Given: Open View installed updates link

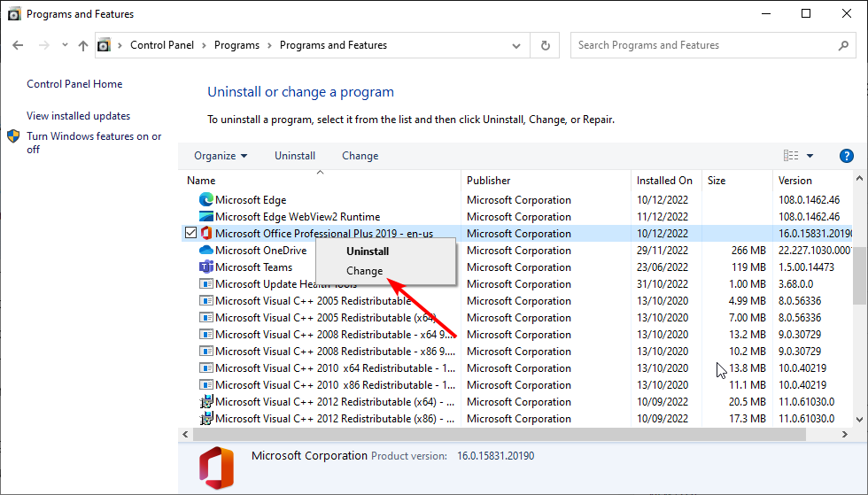Looking at the screenshot, I should pyautogui.click(x=78, y=116).
